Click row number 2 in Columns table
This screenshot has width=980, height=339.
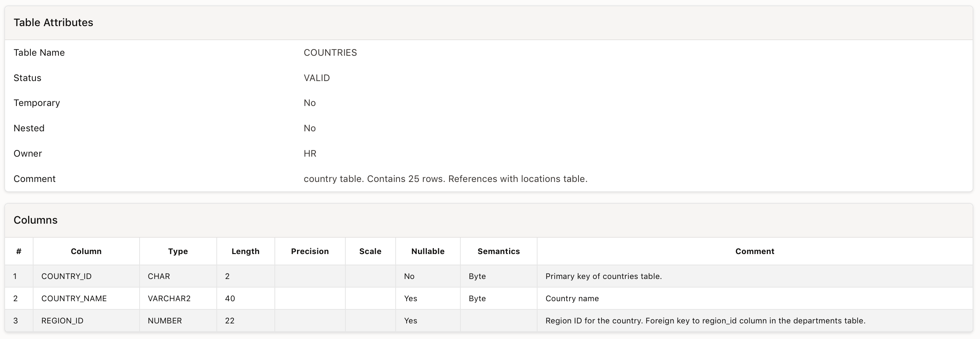pyautogui.click(x=19, y=298)
